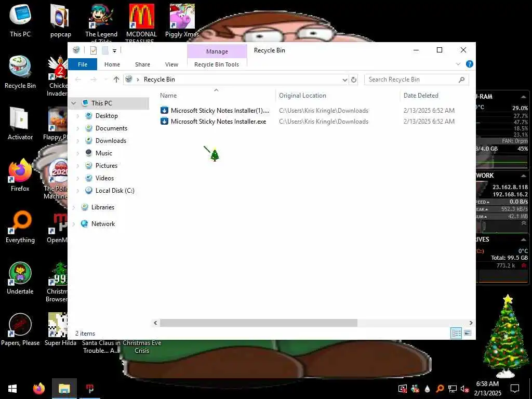Open the Recycle Bin Tools tab
This screenshot has height=399, width=532.
click(217, 64)
